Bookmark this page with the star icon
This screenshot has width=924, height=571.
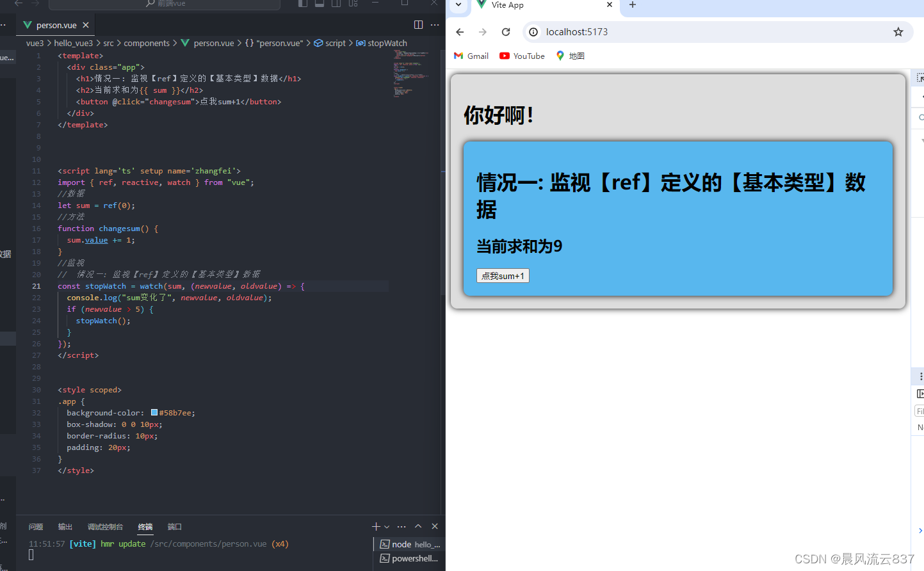pos(898,32)
